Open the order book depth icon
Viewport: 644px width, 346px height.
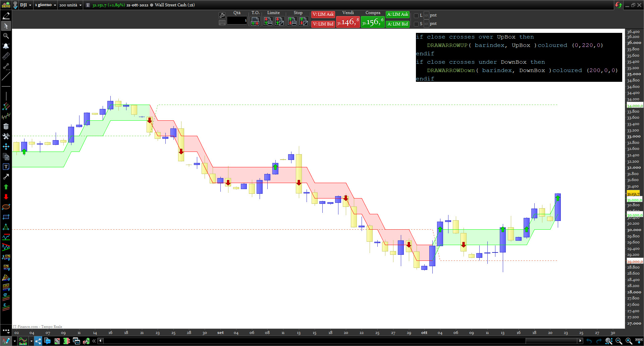tap(67, 341)
